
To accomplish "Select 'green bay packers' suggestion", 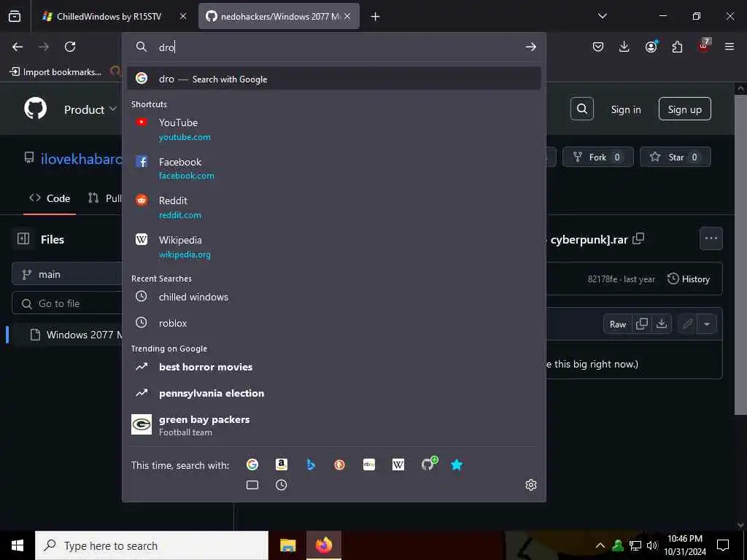I will (334, 425).
